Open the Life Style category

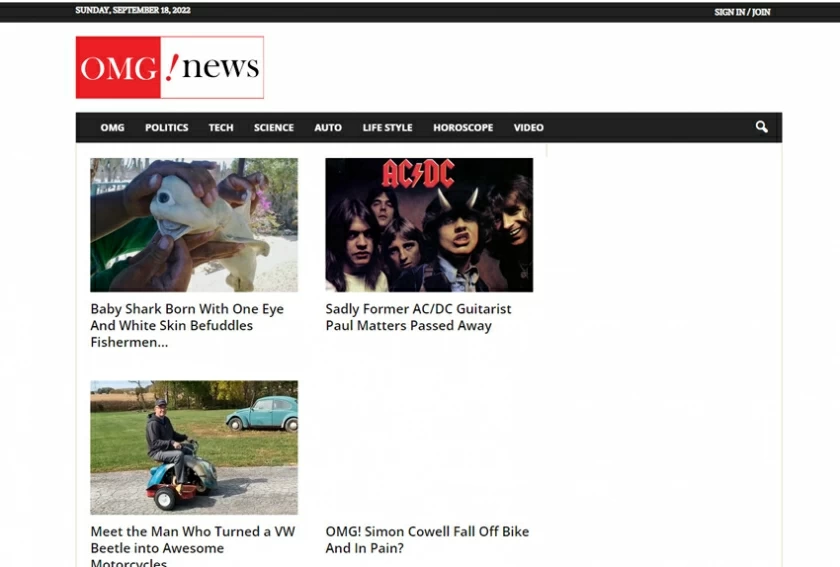(x=387, y=128)
